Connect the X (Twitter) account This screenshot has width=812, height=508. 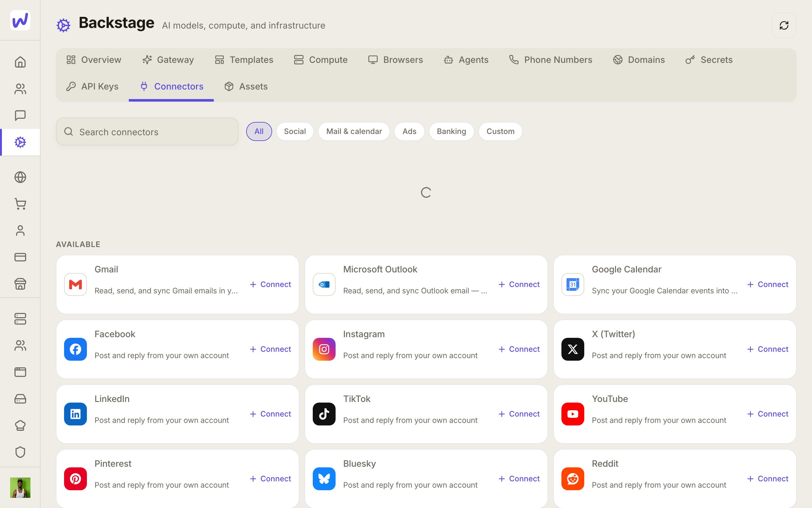tap(768, 350)
